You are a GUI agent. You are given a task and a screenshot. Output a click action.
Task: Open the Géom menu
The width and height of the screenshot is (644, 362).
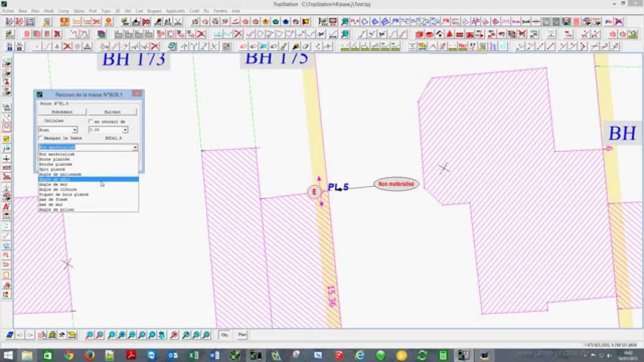79,11
